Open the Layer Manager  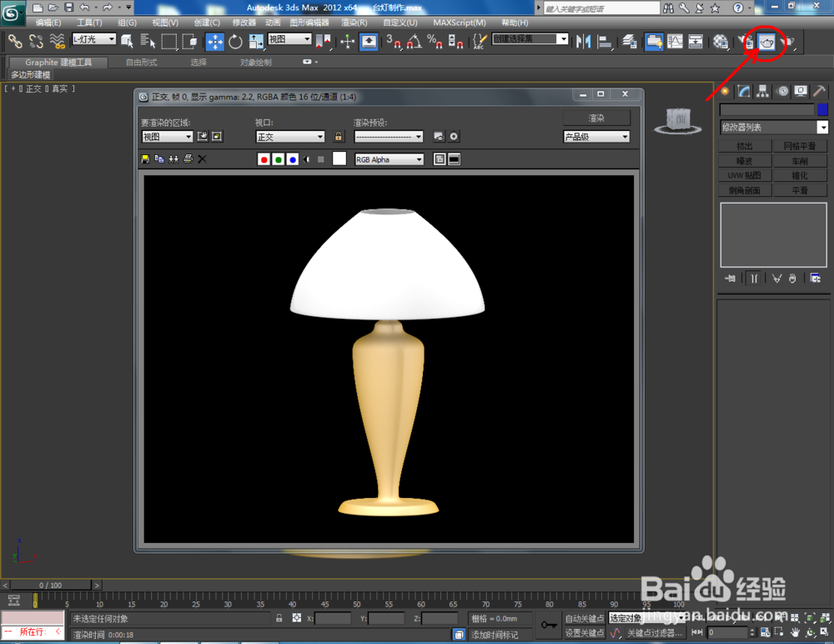click(630, 41)
